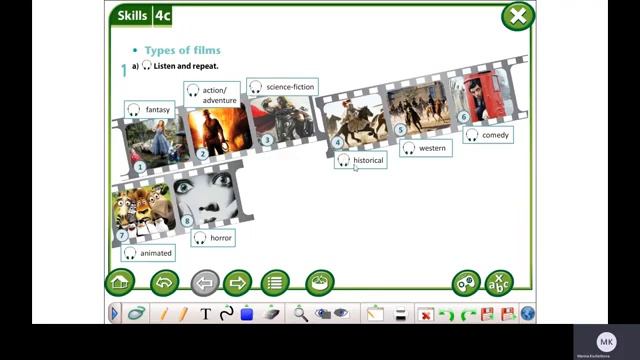This screenshot has width=640, height=360.
Task: Click the green curved back arrow button
Action: [x=164, y=282]
